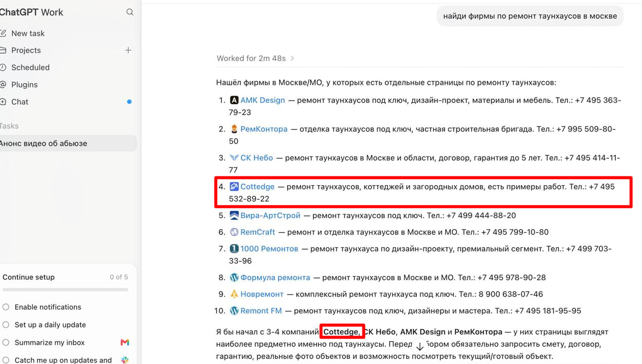Open the Вира-АртСтрой link

point(270,216)
